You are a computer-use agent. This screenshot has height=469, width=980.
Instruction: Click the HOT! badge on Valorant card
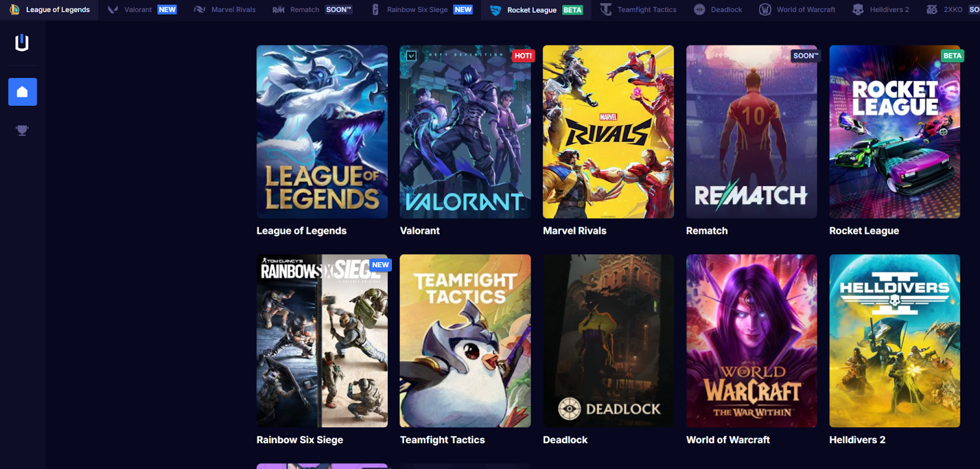pyautogui.click(x=523, y=56)
